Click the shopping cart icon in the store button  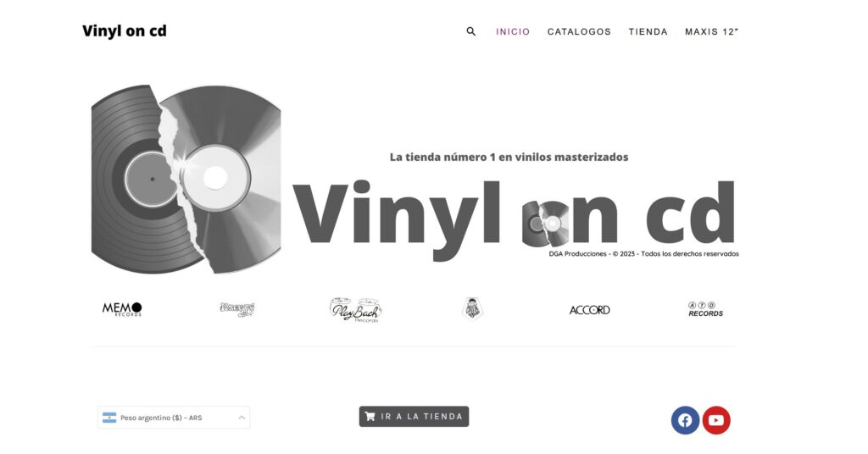point(370,417)
